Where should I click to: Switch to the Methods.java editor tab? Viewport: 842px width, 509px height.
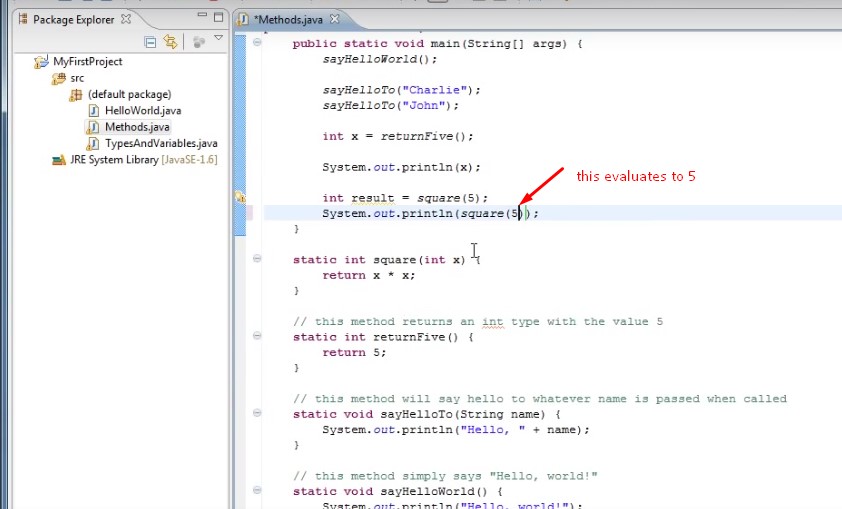[x=292, y=19]
